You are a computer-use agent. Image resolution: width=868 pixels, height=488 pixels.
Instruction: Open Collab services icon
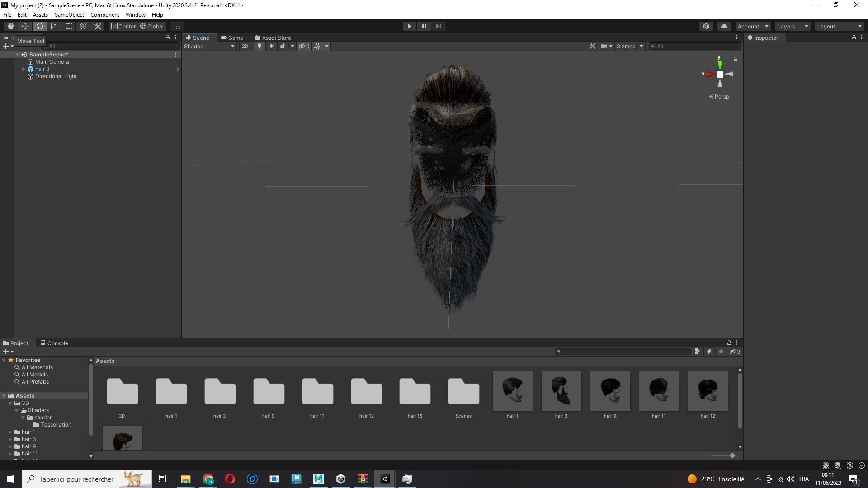point(706,26)
